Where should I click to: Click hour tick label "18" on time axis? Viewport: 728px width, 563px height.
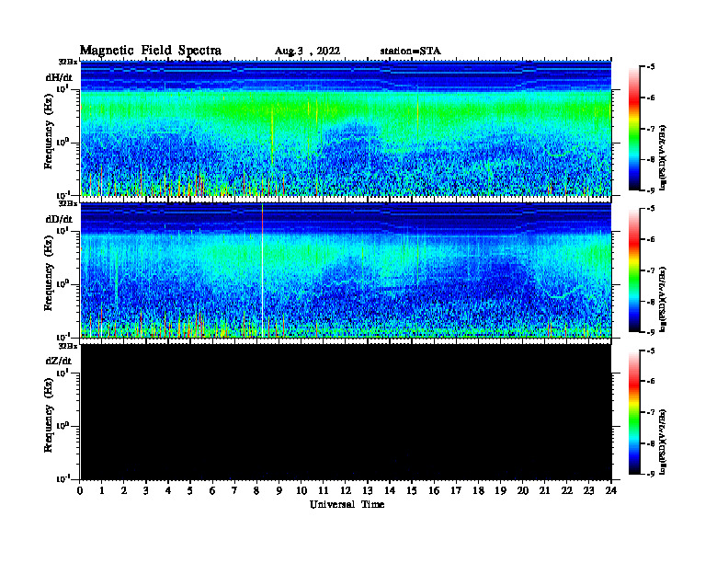(478, 490)
